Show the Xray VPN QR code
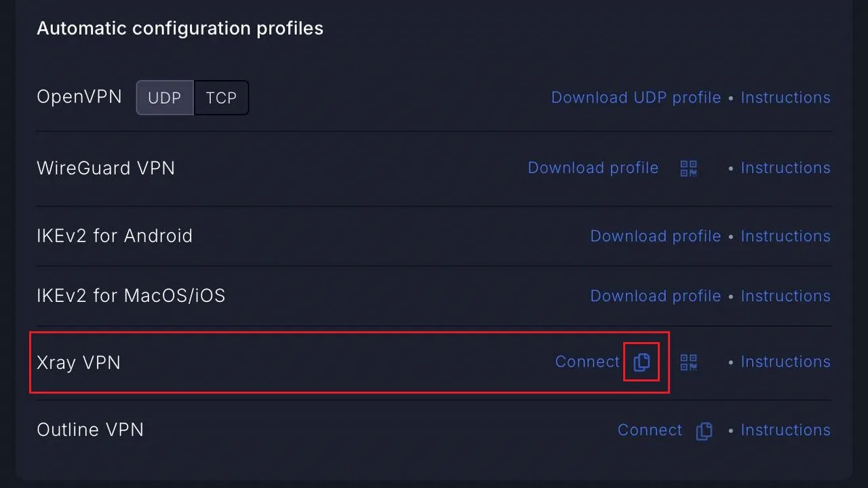The height and width of the screenshot is (488, 868). [x=689, y=362]
